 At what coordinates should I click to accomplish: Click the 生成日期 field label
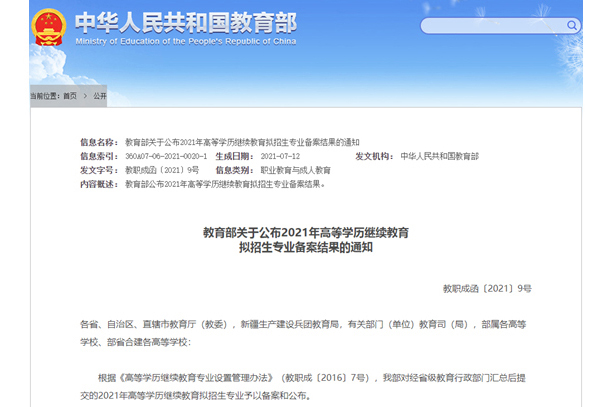(235, 156)
